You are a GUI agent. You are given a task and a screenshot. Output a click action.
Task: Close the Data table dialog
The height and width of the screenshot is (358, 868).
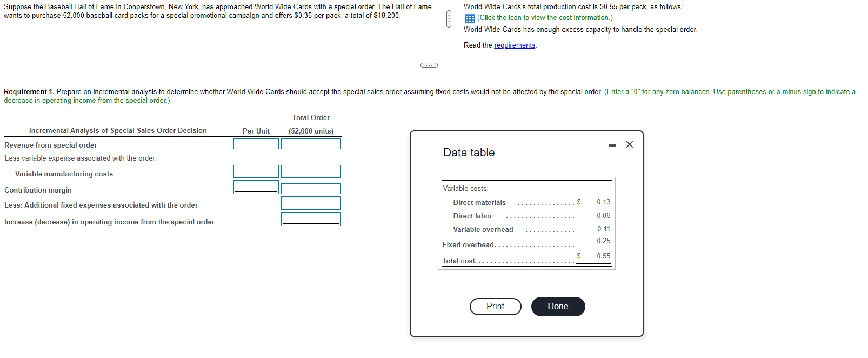pyautogui.click(x=630, y=144)
